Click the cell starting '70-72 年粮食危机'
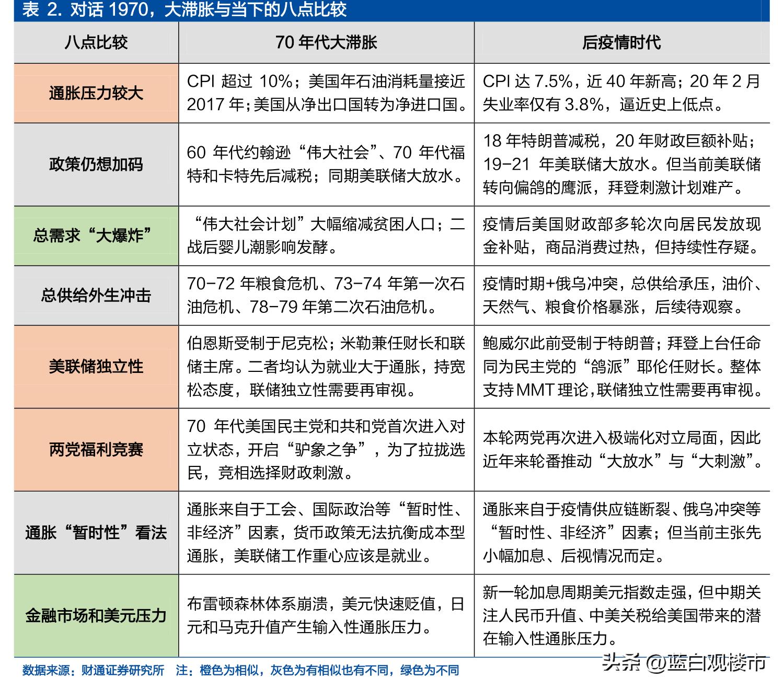Viewport: 784px width, 690px height. coord(326,296)
